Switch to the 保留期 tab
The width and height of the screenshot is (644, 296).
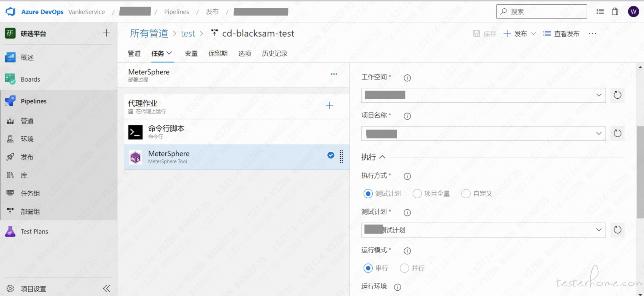(x=218, y=53)
